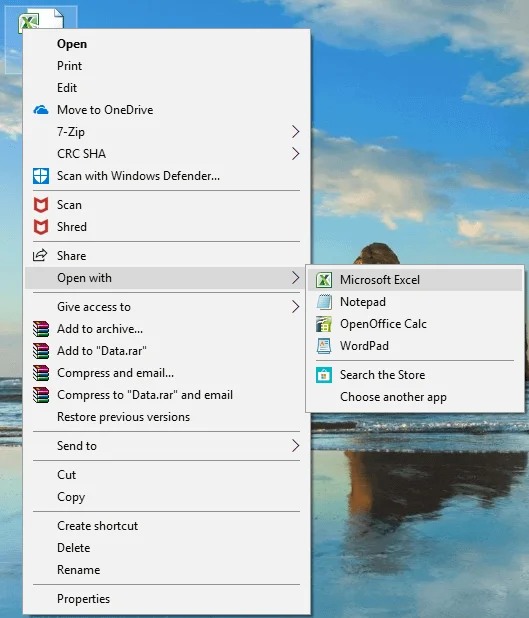This screenshot has width=529, height=618.
Task: Click the OpenOffice Calc icon
Action: (x=324, y=324)
